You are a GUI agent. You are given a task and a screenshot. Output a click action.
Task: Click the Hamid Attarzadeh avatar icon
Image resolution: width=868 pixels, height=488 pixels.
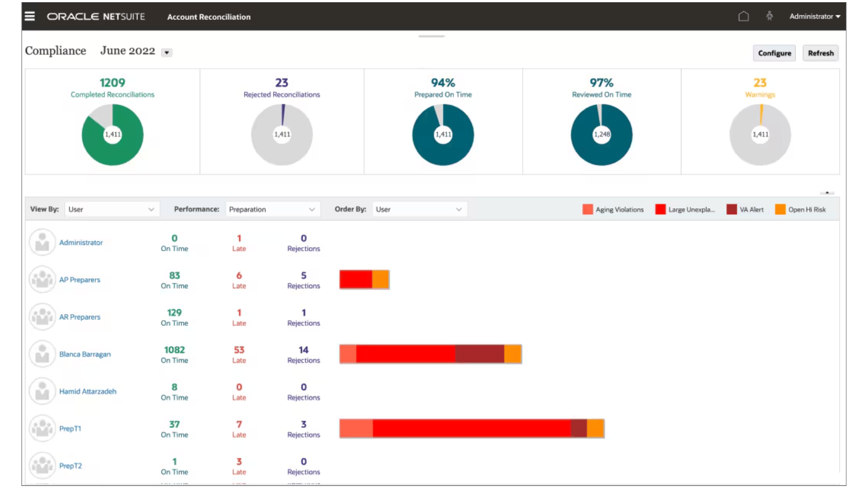[42, 391]
